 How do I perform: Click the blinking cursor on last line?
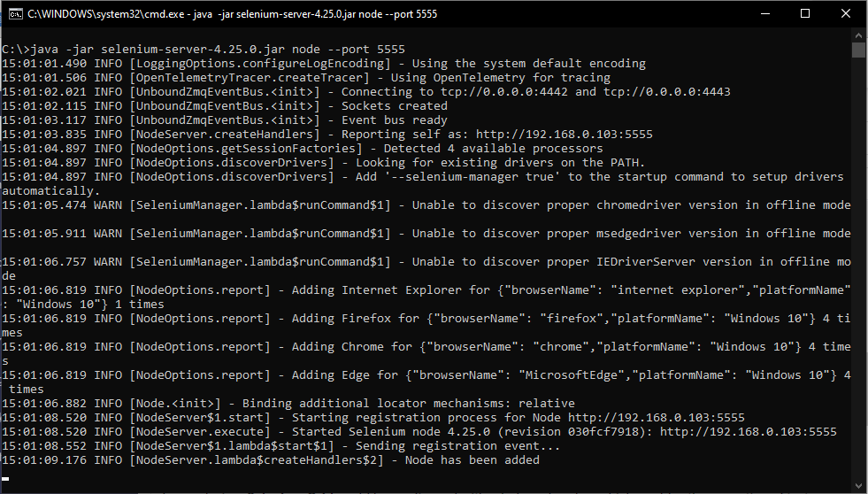(x=5, y=478)
